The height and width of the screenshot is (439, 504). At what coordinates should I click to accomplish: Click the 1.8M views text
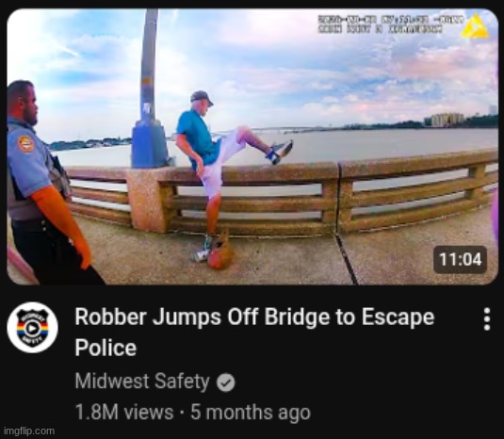coord(124,412)
